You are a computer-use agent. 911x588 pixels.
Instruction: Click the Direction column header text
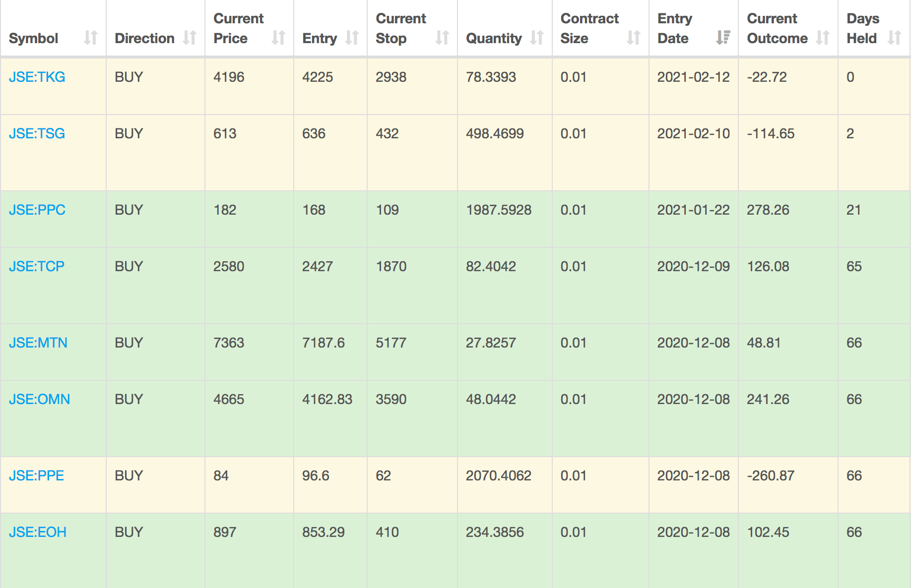[144, 38]
